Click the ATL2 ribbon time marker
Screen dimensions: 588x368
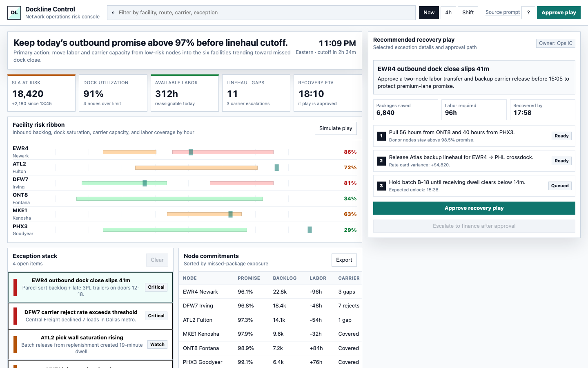tap(277, 168)
